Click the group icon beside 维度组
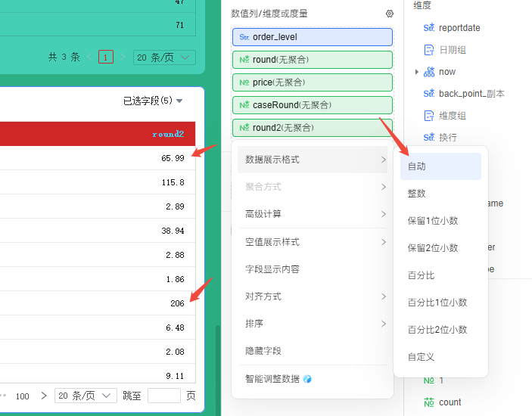The height and width of the screenshot is (416, 532). click(x=429, y=116)
